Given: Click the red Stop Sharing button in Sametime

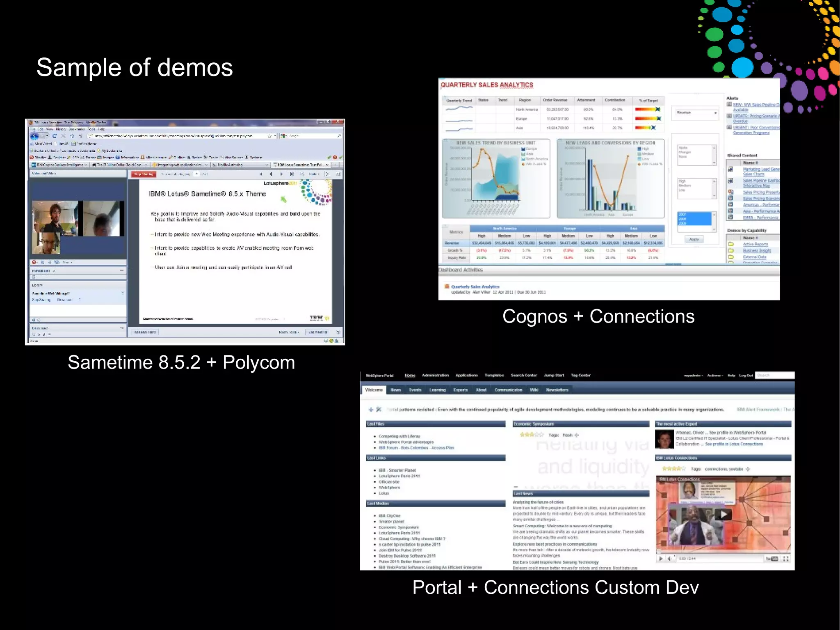Looking at the screenshot, I should point(144,174).
